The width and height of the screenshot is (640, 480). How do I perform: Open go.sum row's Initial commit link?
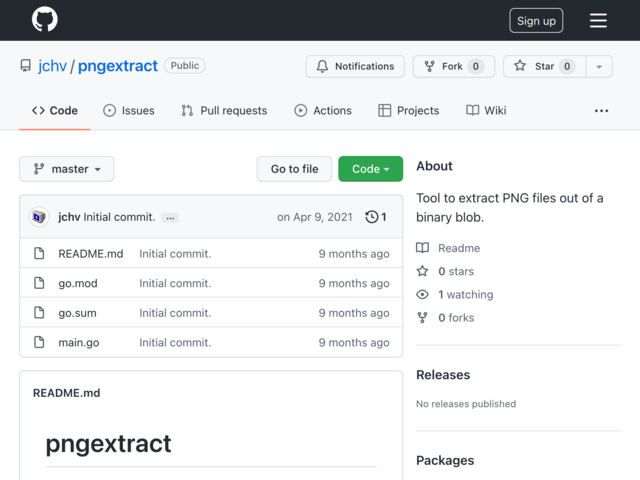coord(175,313)
